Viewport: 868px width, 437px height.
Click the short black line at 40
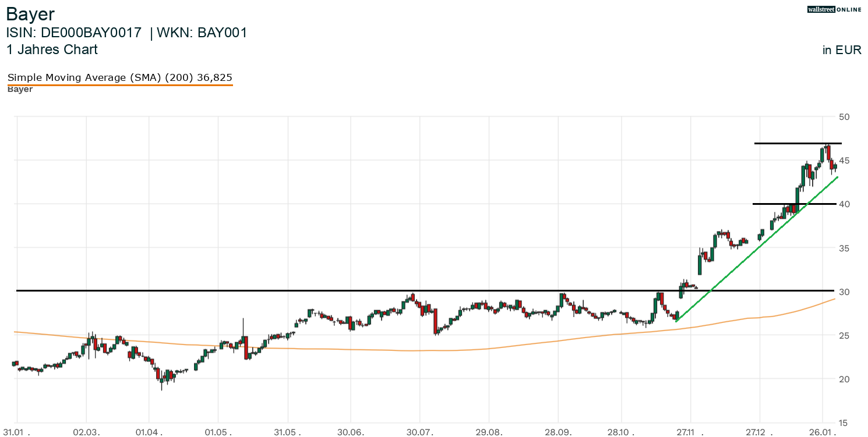[x=769, y=204]
